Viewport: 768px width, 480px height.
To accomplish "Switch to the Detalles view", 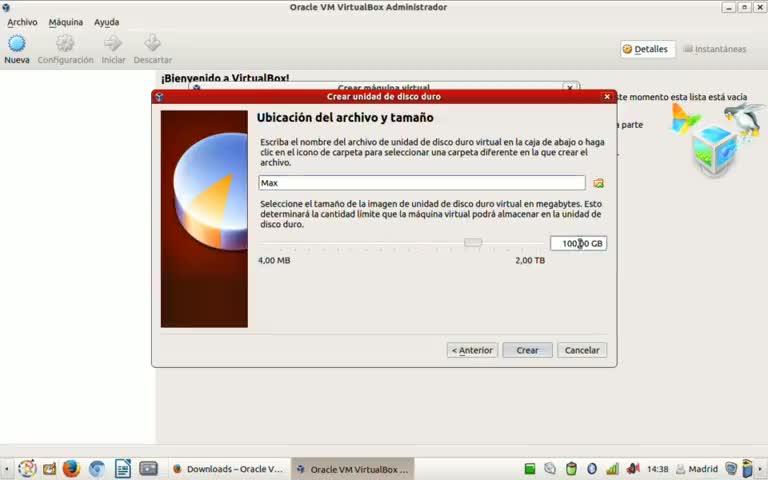I will [648, 49].
